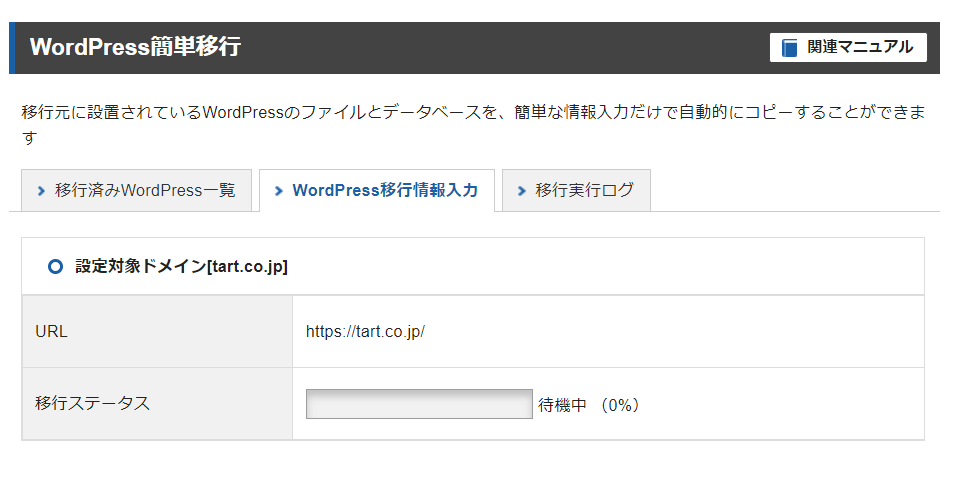
Task: Click the dark header bar's empty middle area
Action: point(500,47)
